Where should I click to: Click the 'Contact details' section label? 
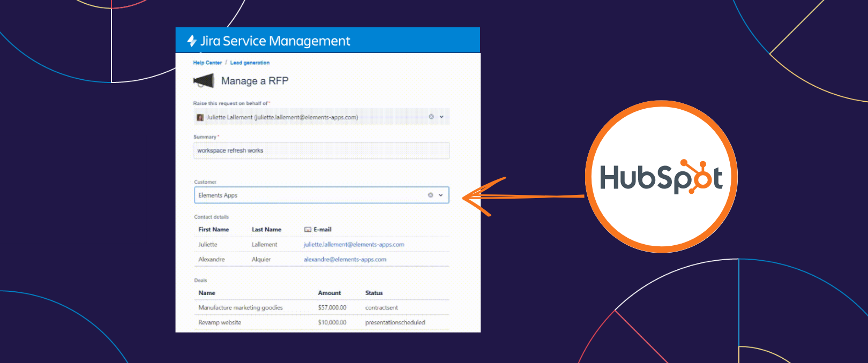(211, 217)
